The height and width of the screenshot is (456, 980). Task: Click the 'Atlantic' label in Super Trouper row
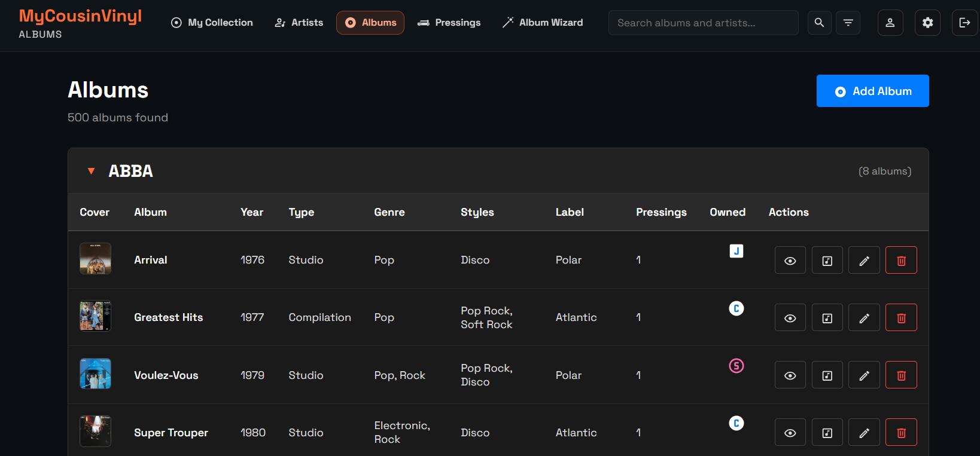[x=576, y=433]
